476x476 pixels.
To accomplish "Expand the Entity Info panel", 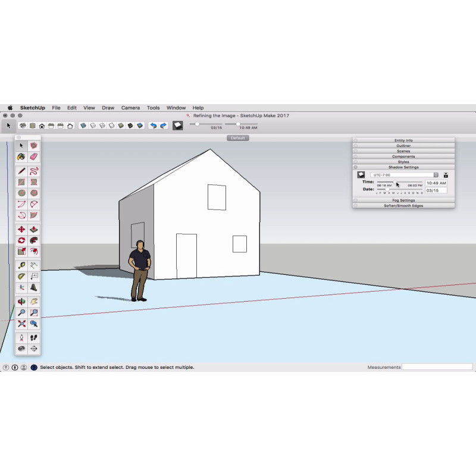I will click(403, 140).
